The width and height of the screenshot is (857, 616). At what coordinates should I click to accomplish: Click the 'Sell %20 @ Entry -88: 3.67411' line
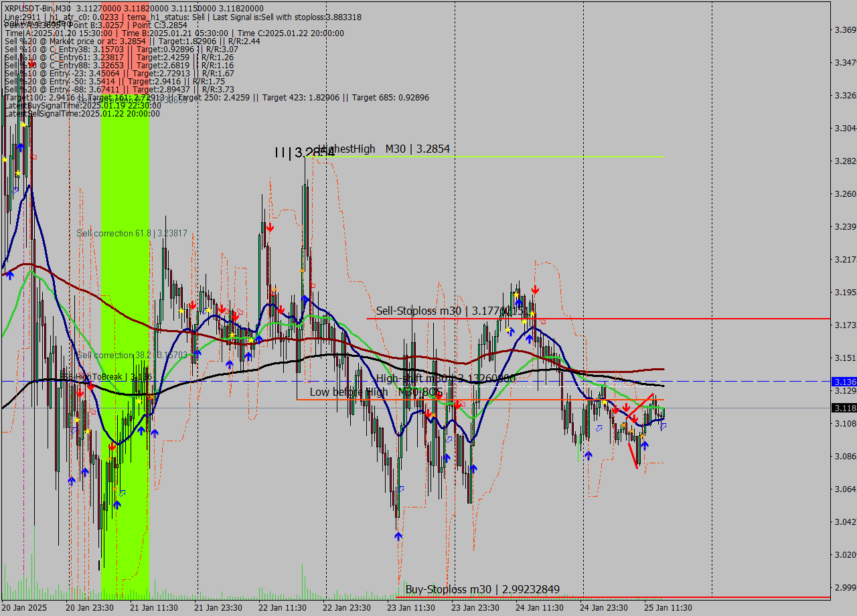click(119, 89)
